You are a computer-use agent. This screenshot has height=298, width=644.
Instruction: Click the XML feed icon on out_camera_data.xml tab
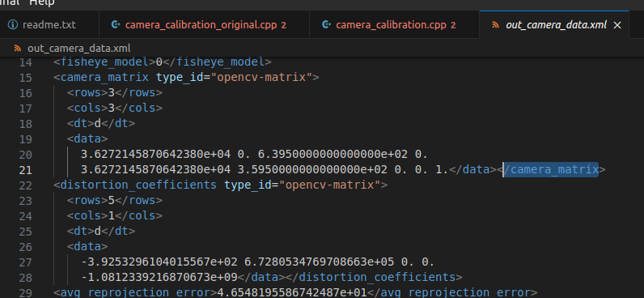[x=496, y=25]
